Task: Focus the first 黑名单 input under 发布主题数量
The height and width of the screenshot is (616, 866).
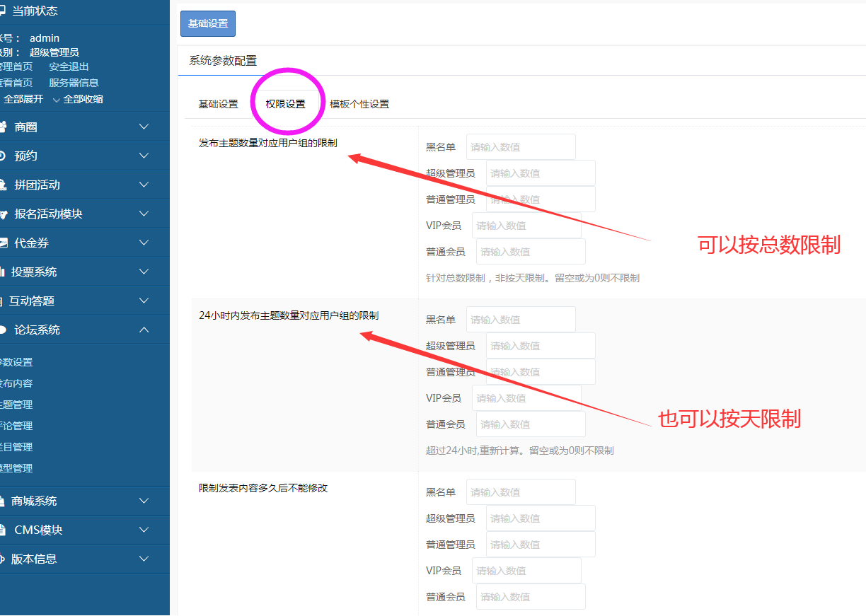Action: tap(520, 147)
